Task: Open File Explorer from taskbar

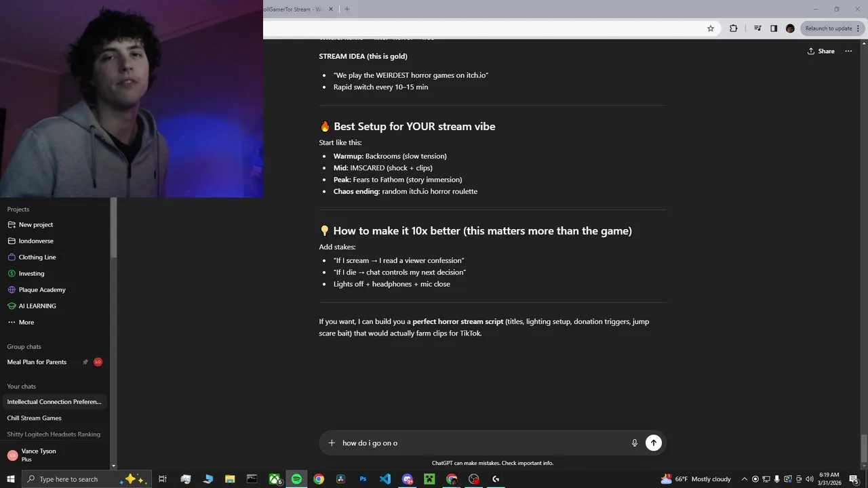Action: [230, 479]
